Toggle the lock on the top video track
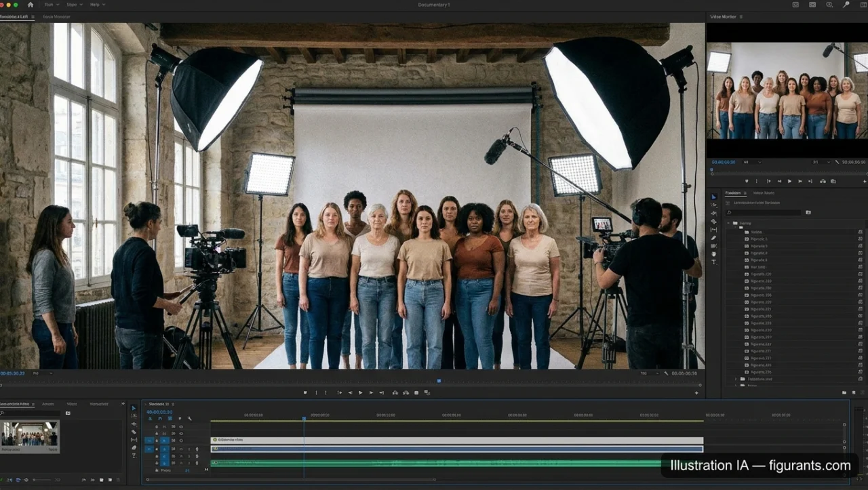The image size is (868, 490). click(x=157, y=426)
